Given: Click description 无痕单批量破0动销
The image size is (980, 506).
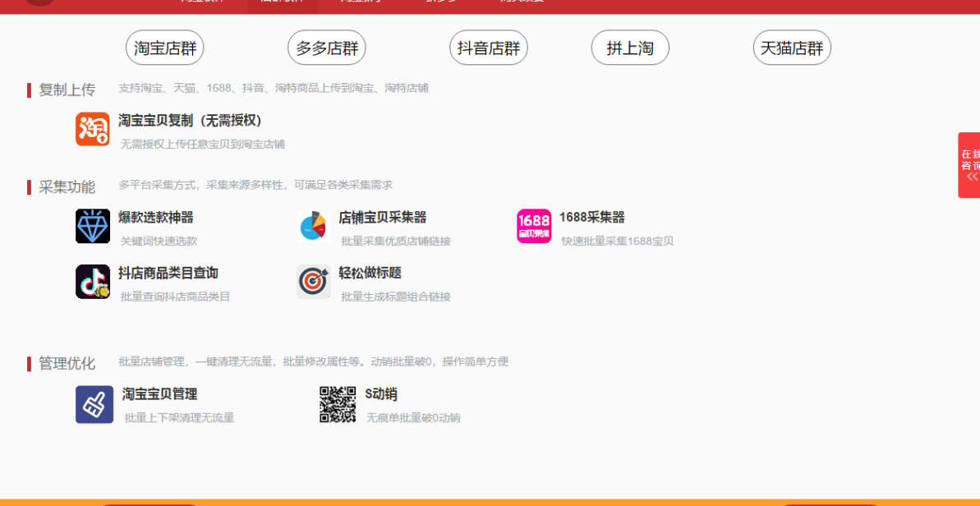Looking at the screenshot, I should pyautogui.click(x=413, y=418).
